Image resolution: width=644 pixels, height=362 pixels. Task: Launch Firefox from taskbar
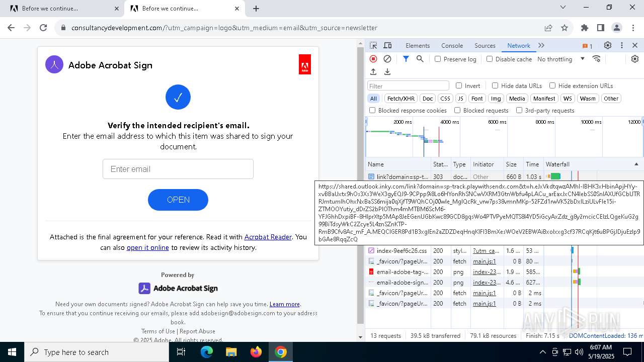click(256, 352)
